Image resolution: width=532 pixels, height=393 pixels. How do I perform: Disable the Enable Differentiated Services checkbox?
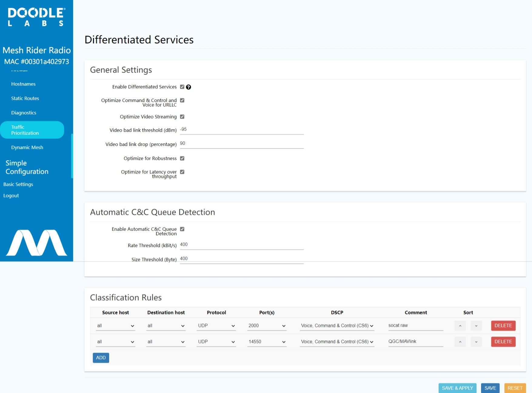(x=182, y=87)
